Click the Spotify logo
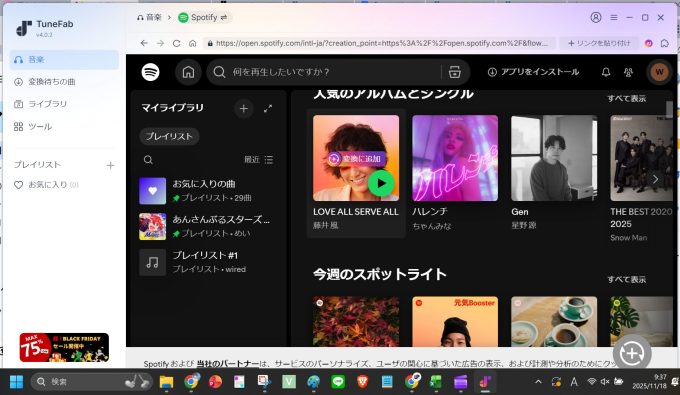This screenshot has height=395, width=680. (150, 72)
